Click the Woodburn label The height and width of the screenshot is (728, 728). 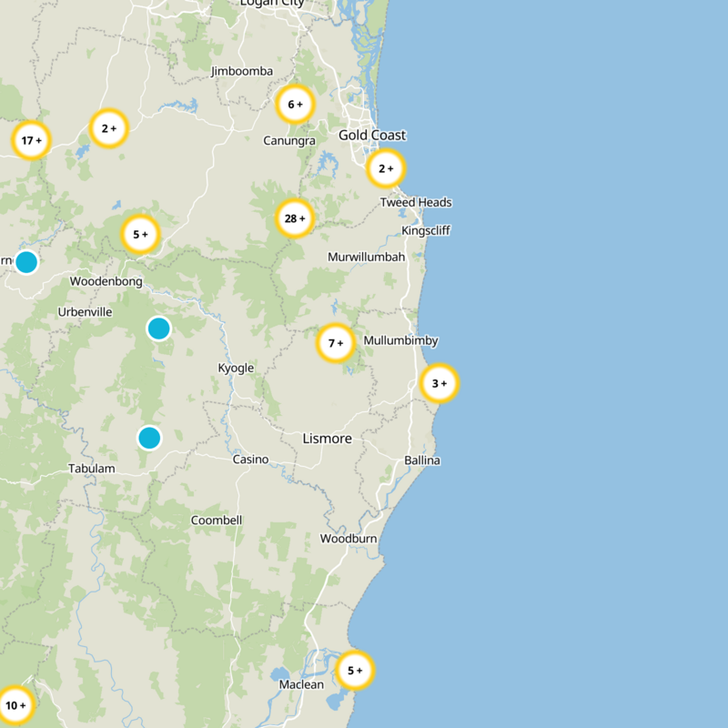pos(349,539)
